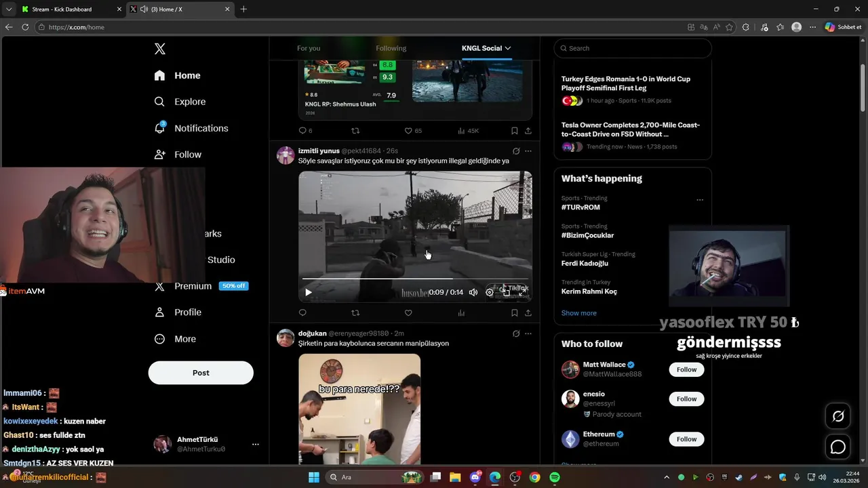Image resolution: width=868 pixels, height=488 pixels.
Task: Open Grok action on izmitli yunus post
Action: [516, 151]
